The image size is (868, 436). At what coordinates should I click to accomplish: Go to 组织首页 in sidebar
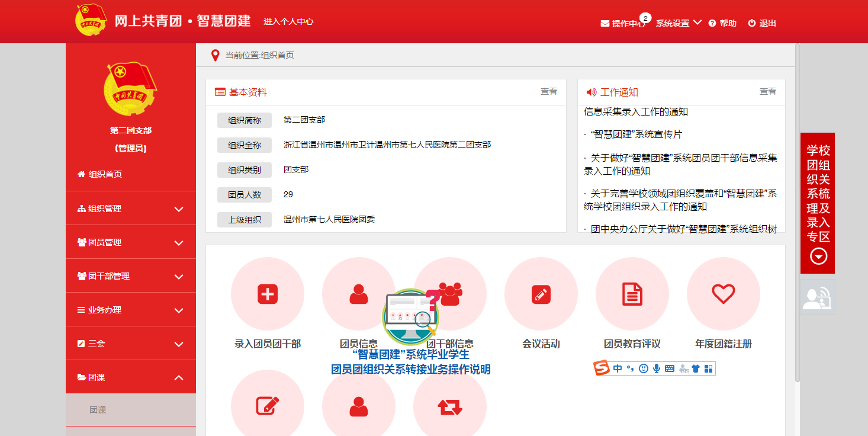tap(105, 174)
